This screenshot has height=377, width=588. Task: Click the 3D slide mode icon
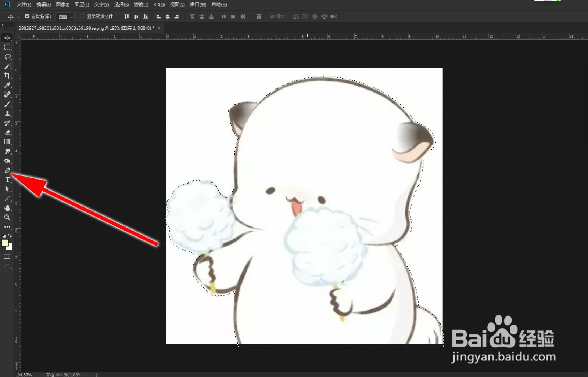click(x=324, y=17)
